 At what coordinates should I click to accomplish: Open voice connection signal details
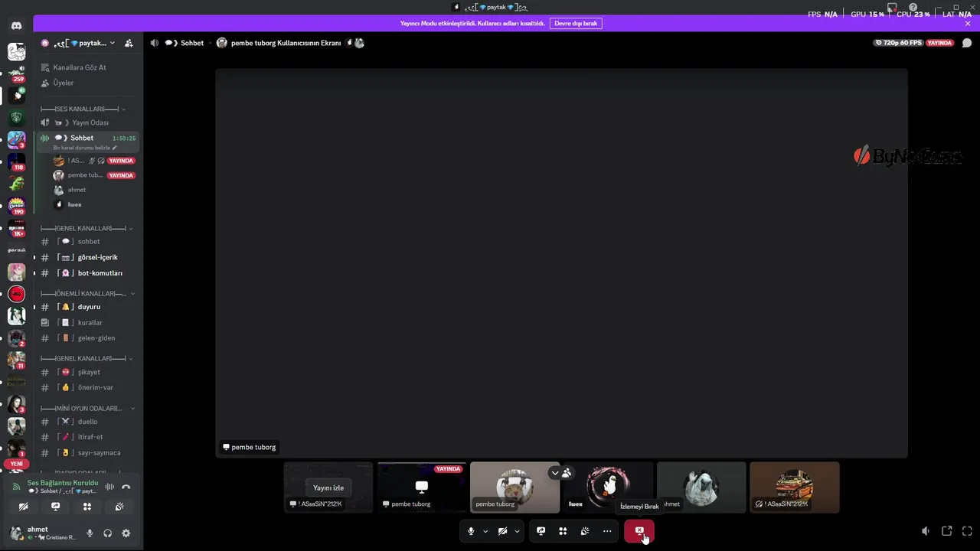pos(16,487)
